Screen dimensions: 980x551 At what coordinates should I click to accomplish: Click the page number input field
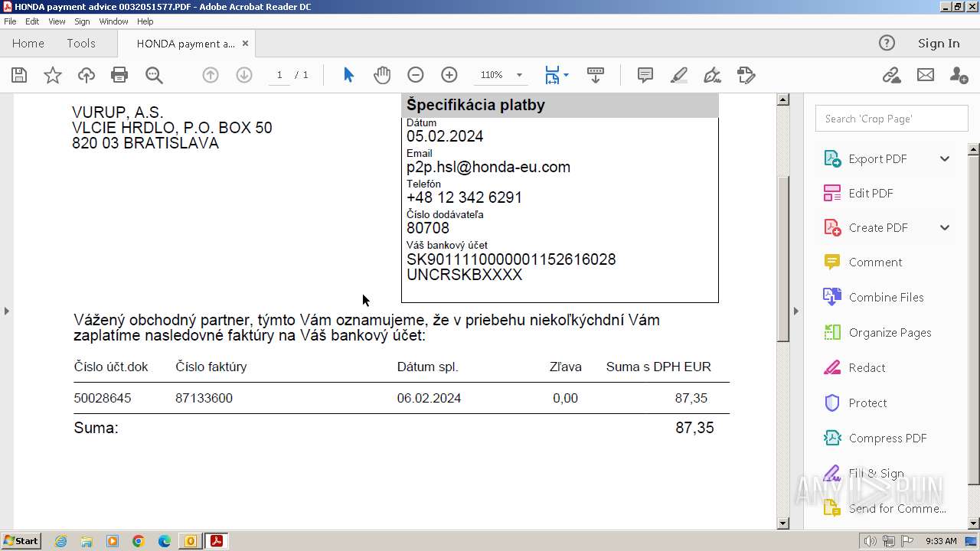click(279, 75)
